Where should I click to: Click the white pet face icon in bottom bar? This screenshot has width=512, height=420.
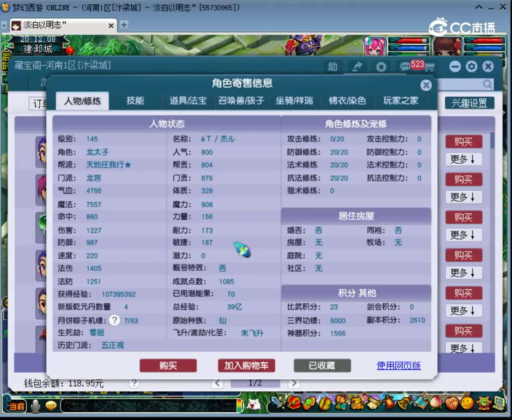tap(254, 405)
